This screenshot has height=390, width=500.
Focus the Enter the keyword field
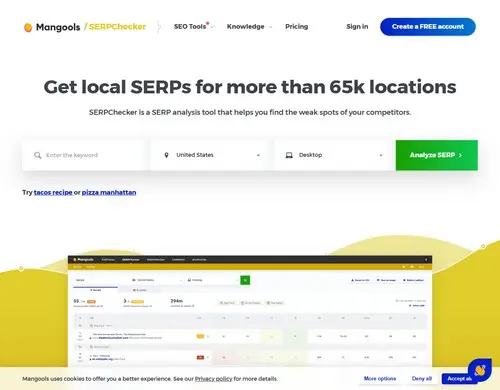point(85,155)
